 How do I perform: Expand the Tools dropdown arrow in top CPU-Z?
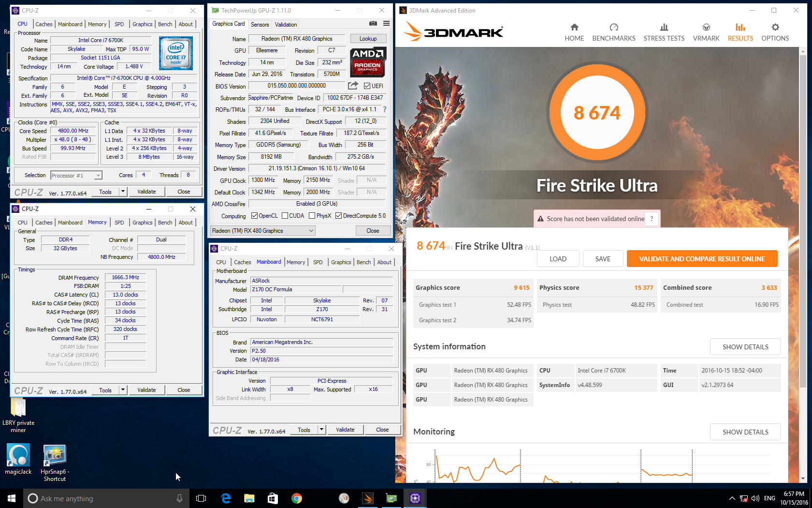(123, 192)
